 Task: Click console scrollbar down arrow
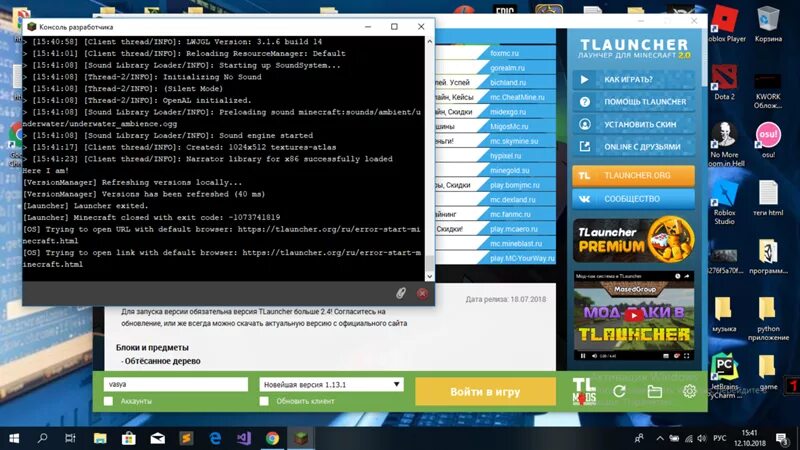pyautogui.click(x=430, y=276)
